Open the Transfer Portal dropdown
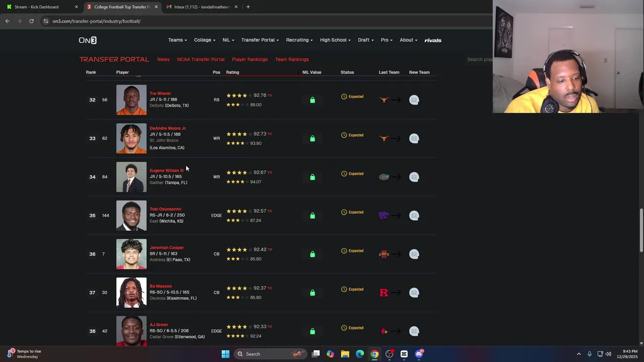Screen dimensions: 644x362 (x=260, y=40)
